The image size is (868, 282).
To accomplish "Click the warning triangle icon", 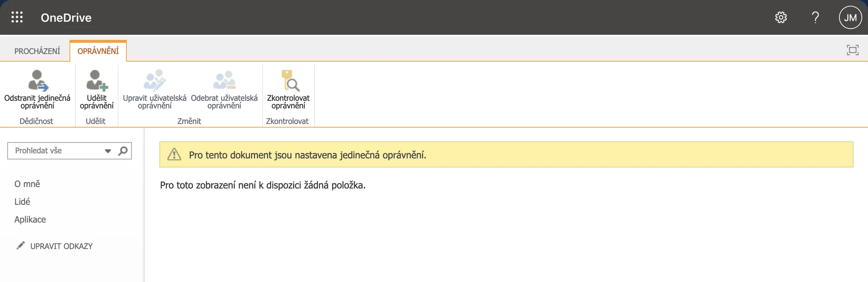I will (174, 154).
